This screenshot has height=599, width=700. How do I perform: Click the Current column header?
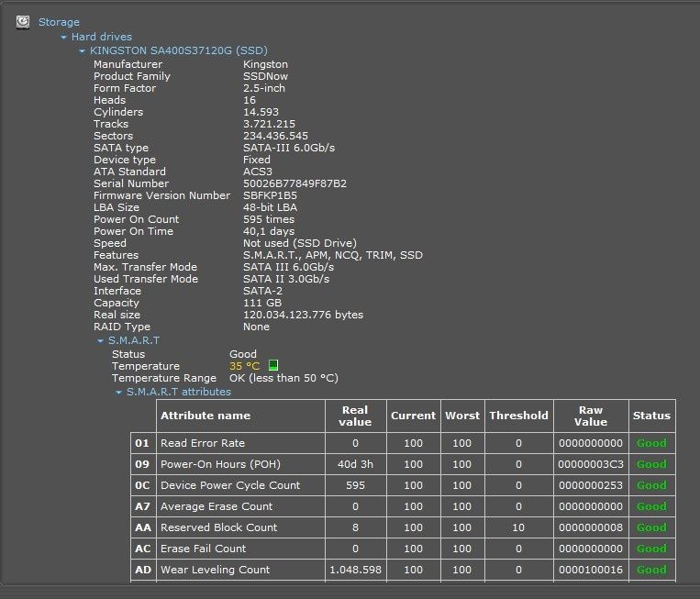(413, 416)
